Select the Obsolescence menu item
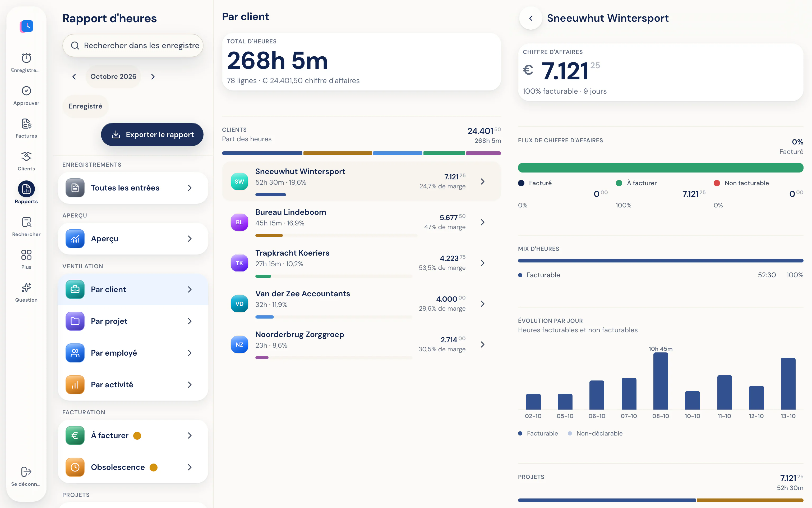The width and height of the screenshot is (812, 508). coord(133,467)
